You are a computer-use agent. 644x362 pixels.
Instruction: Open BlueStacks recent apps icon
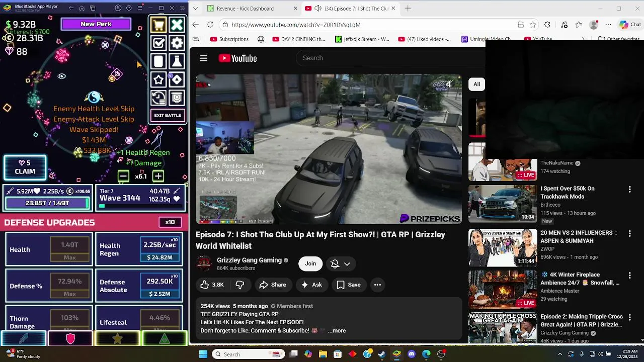pos(93,8)
